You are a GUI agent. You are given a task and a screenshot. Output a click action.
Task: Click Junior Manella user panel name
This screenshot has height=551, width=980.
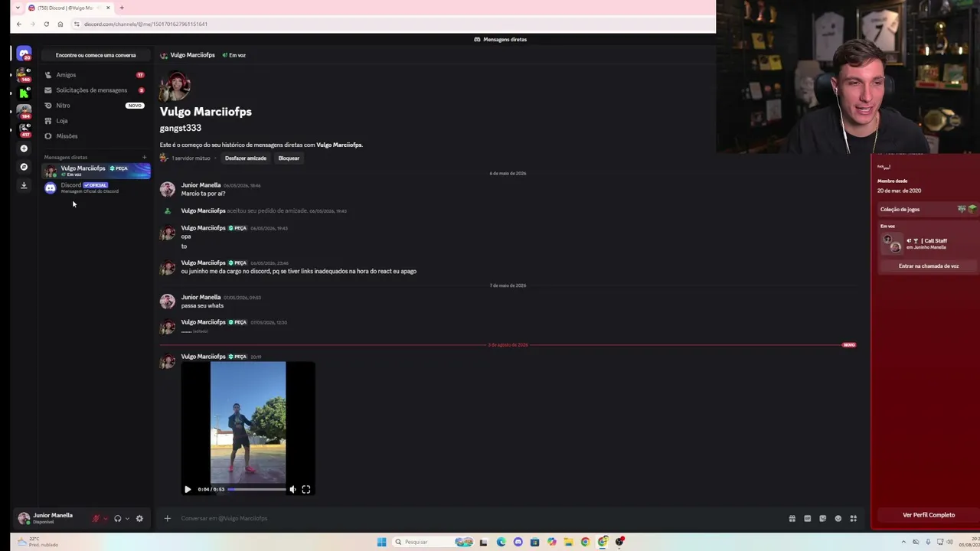(53, 515)
